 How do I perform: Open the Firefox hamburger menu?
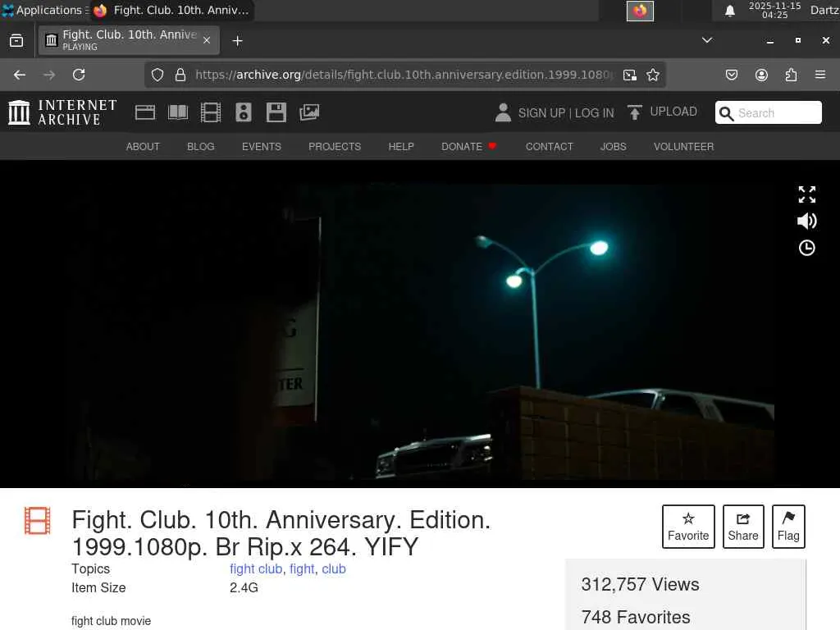[820, 75]
